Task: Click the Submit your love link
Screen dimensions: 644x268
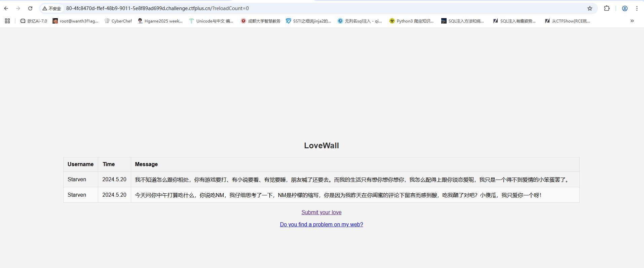Action: coord(321,212)
